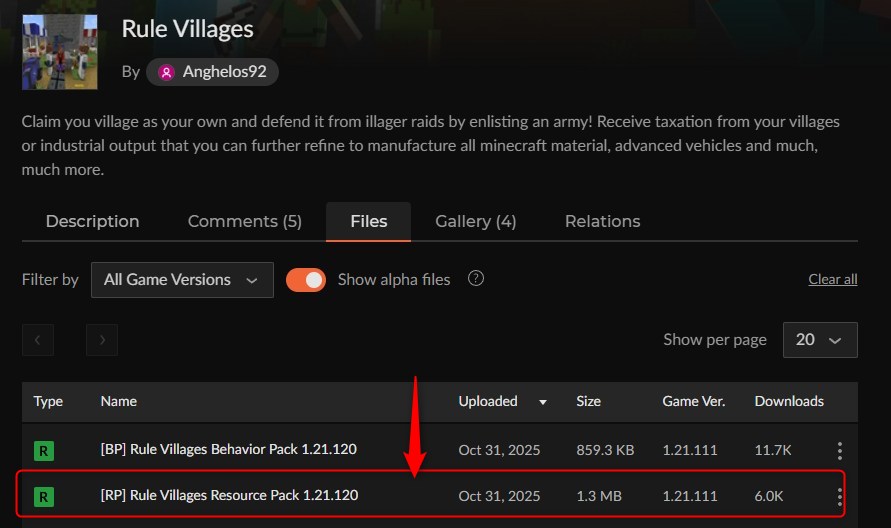Click the Clear all link
891x528 pixels.
(832, 279)
